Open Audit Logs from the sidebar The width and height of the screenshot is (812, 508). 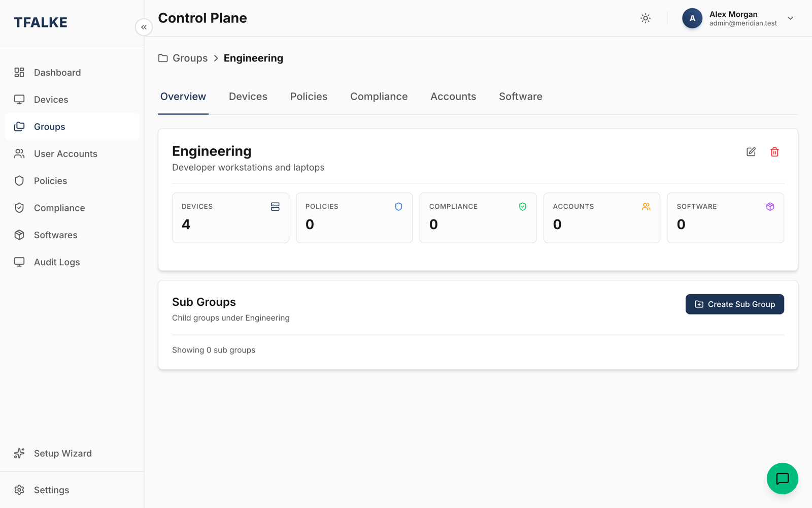(72, 262)
